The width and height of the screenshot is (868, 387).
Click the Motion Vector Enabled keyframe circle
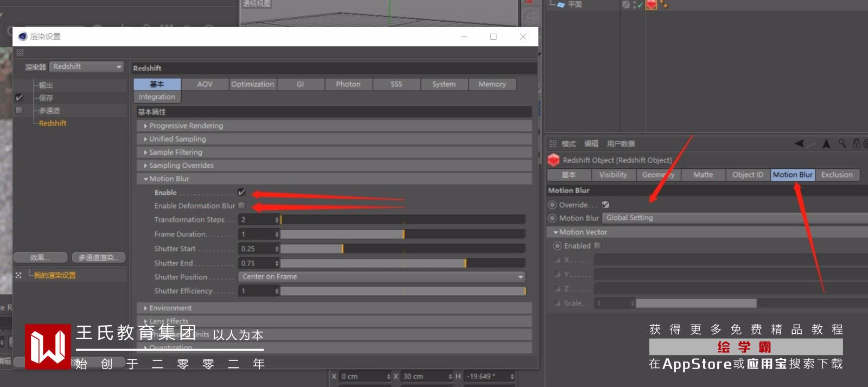tap(557, 245)
